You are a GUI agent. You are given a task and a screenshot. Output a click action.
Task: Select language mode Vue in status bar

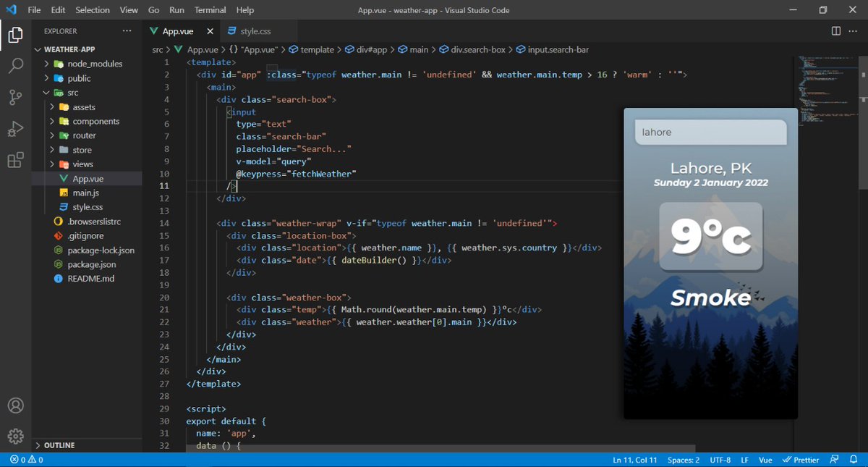(765, 460)
